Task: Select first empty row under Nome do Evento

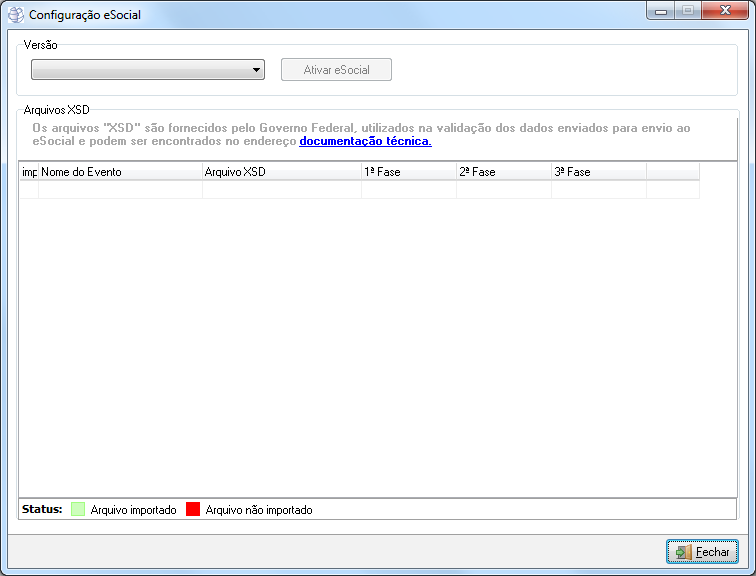Action: tap(120, 190)
